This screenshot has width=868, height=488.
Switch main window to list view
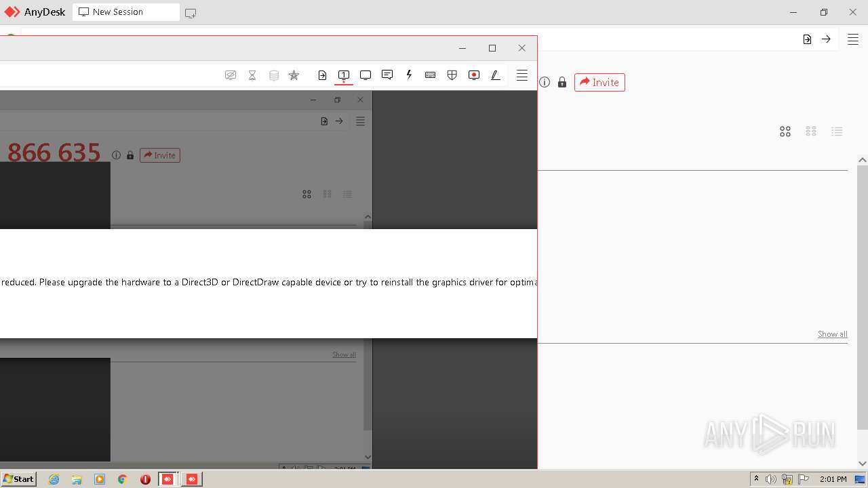[837, 131]
